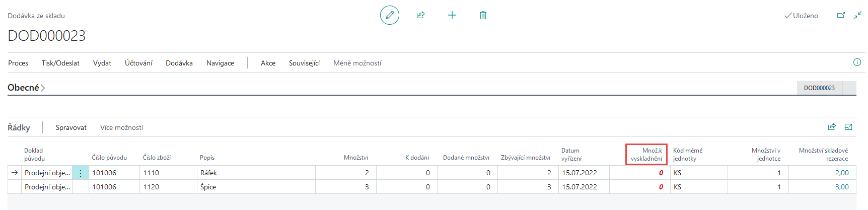
Task: Open Prodejní obje... link in first row
Action: tap(47, 173)
